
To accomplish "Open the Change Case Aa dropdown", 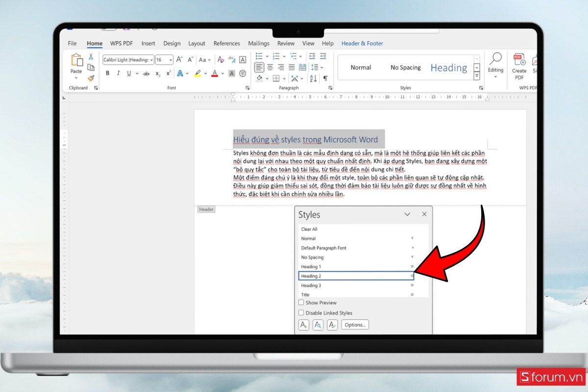I will coord(204,60).
